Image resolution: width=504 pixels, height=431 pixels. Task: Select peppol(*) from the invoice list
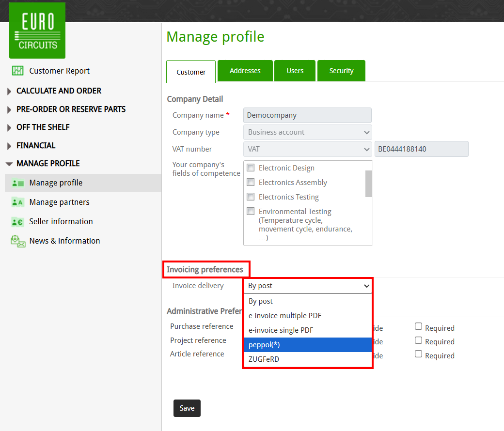(308, 345)
